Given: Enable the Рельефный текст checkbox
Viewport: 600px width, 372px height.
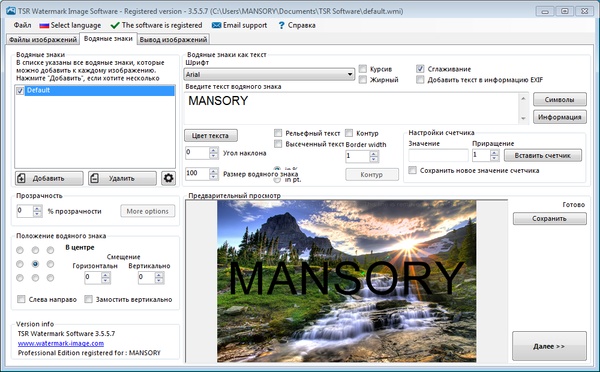Looking at the screenshot, I should pyautogui.click(x=278, y=133).
